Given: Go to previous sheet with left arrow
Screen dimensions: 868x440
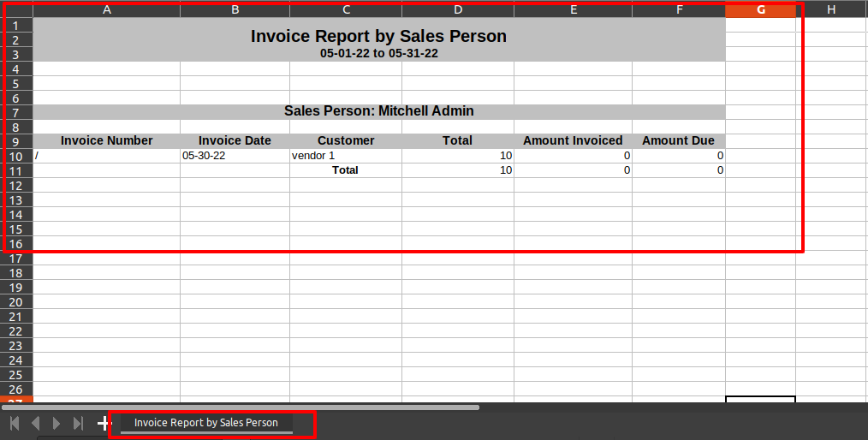Looking at the screenshot, I should 35,424.
